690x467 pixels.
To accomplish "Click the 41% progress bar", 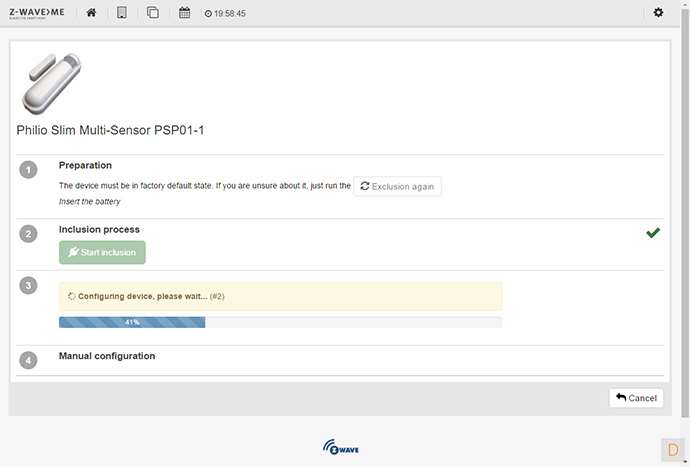I will click(x=280, y=322).
